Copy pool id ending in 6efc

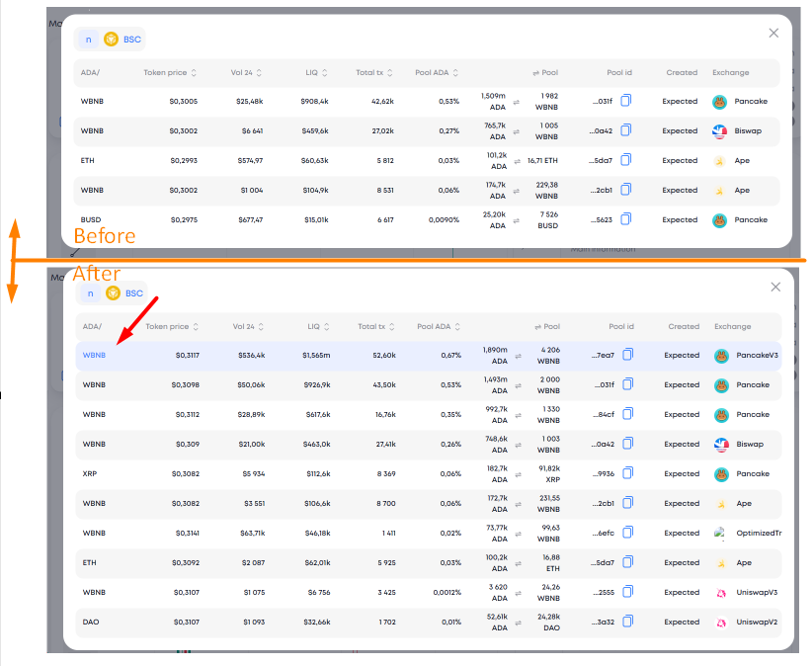tap(627, 534)
